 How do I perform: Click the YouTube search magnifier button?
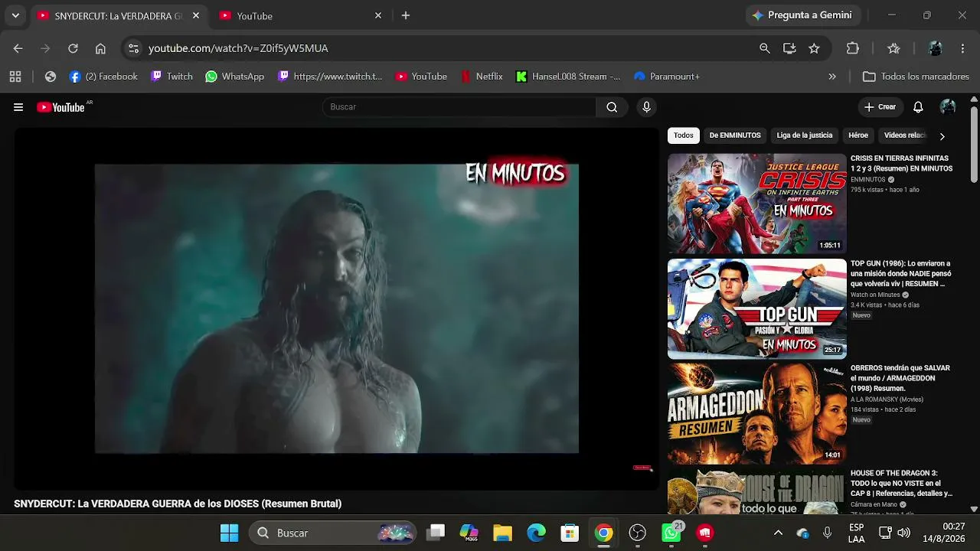(612, 107)
